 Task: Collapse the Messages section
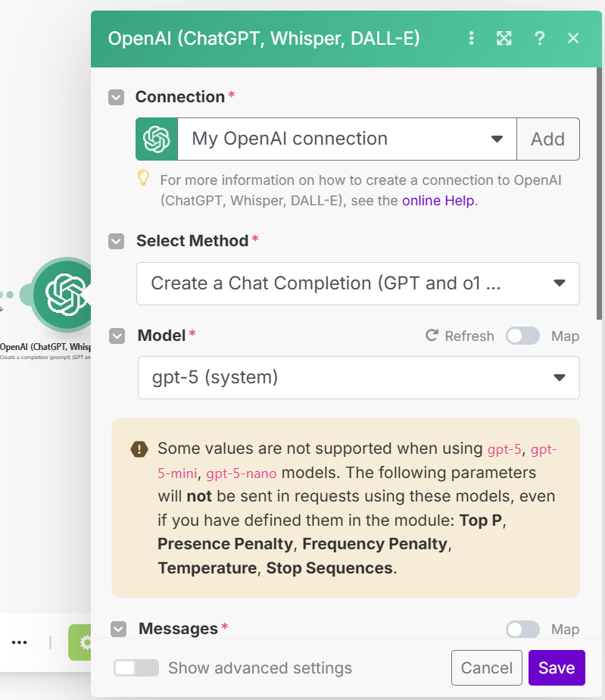(x=118, y=629)
